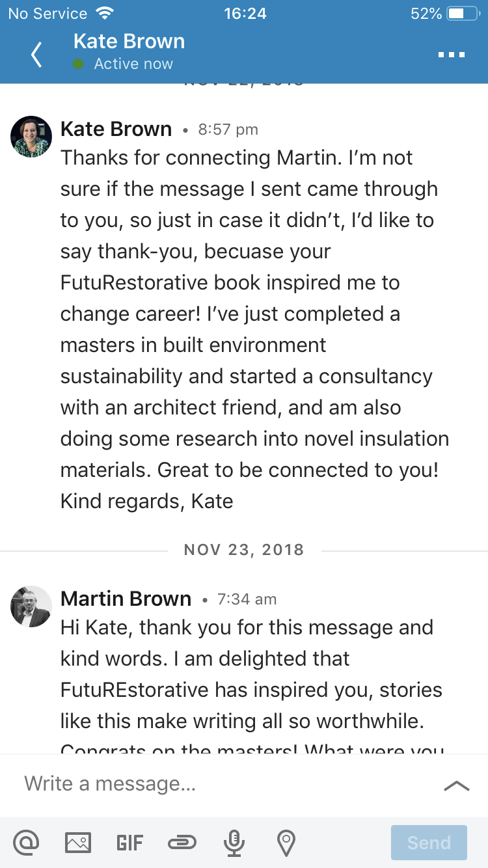488x868 pixels.
Task: Tap Martin Brown sender name on message
Action: pyautogui.click(x=126, y=599)
